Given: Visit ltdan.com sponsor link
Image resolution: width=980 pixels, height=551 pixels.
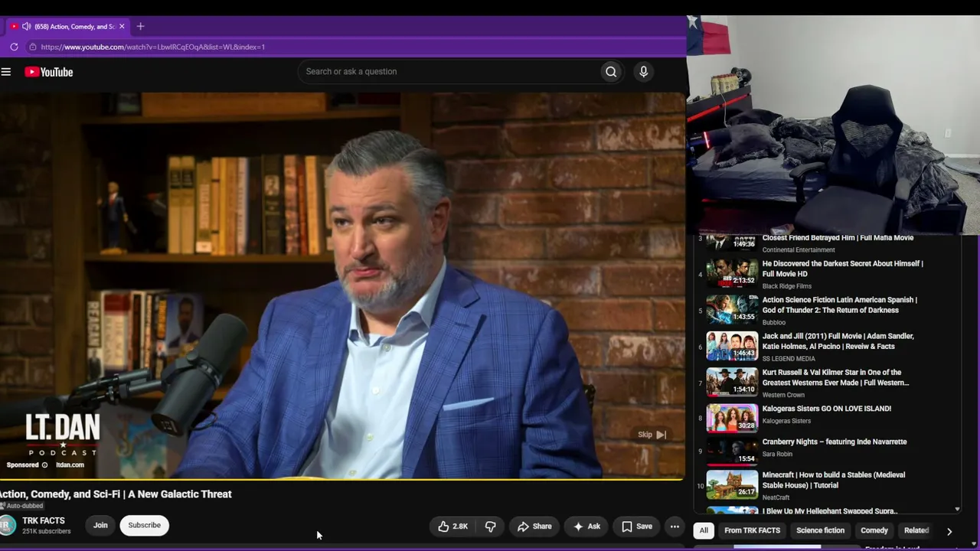Looking at the screenshot, I should (70, 465).
